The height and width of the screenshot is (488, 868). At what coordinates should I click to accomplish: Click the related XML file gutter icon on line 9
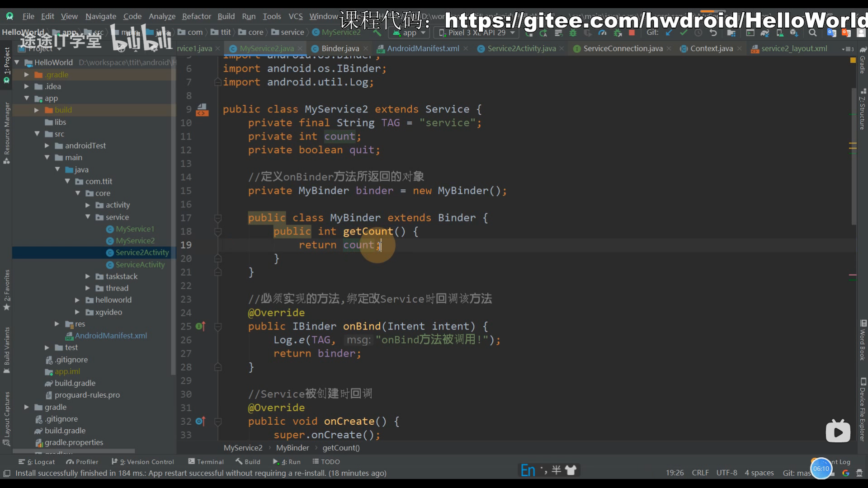(202, 109)
